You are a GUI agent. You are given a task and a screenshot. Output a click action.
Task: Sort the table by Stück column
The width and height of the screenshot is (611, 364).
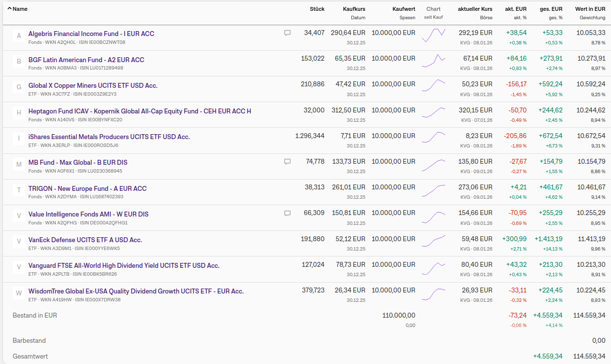point(317,9)
